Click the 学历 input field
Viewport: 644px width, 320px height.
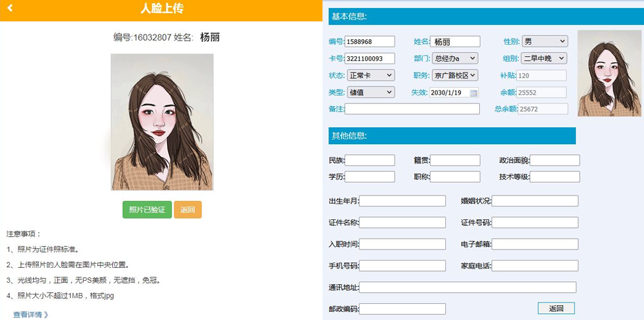click(x=370, y=177)
